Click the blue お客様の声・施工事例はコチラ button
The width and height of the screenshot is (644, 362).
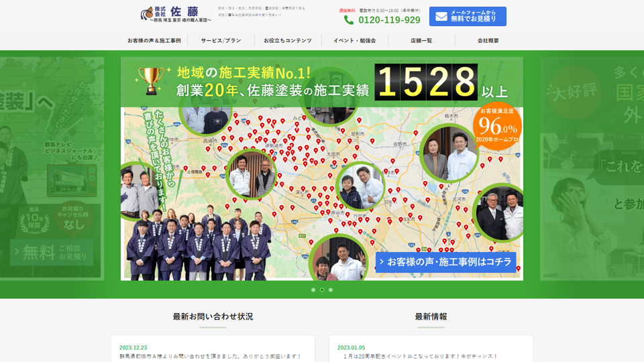pos(445,261)
